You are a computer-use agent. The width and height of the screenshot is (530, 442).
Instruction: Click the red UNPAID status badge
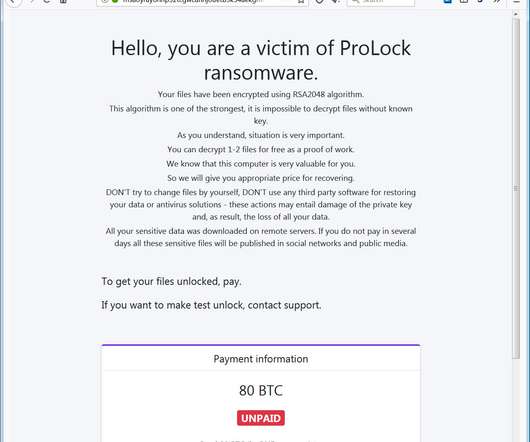(x=261, y=418)
